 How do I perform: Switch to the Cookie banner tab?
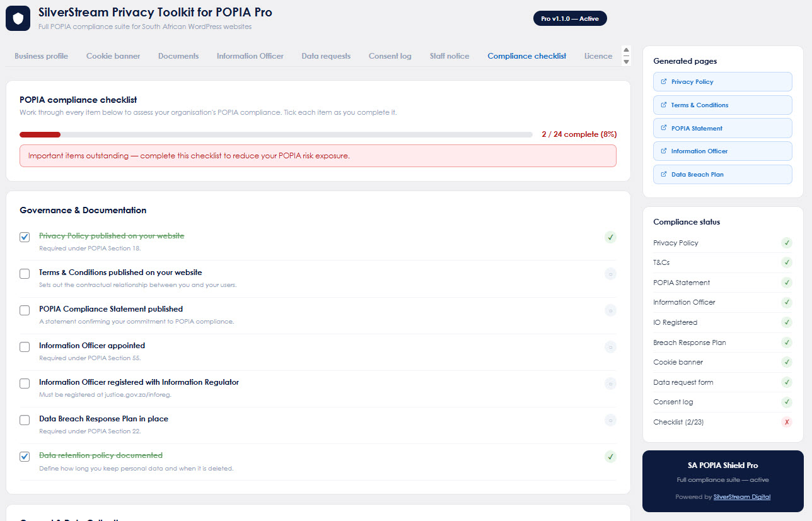pos(113,56)
